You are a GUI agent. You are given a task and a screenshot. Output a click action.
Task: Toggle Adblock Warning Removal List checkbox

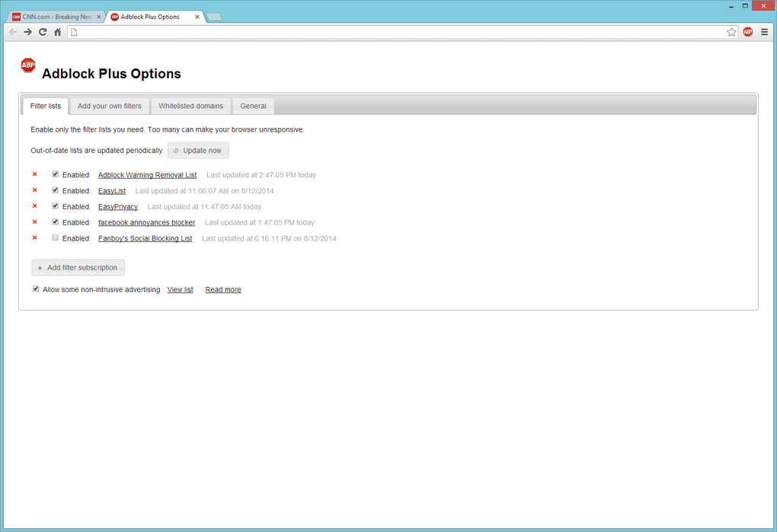pyautogui.click(x=56, y=174)
